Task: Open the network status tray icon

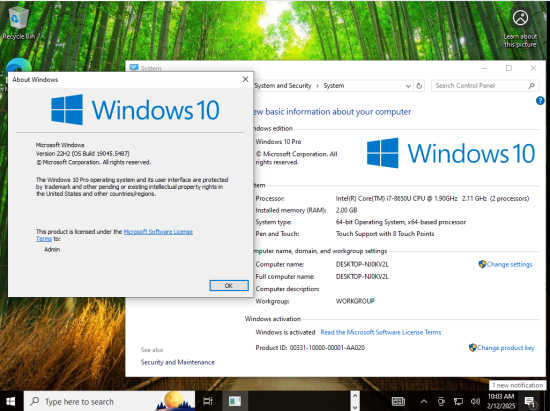Action: [x=458, y=402]
